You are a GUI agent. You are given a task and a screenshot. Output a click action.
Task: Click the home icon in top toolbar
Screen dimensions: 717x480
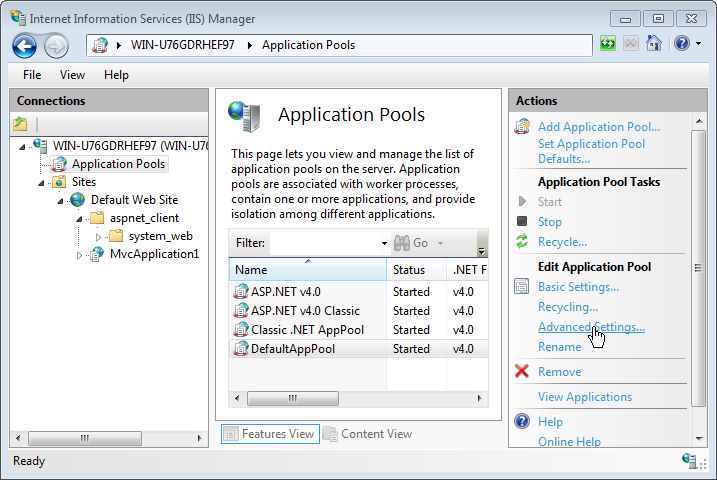point(654,44)
